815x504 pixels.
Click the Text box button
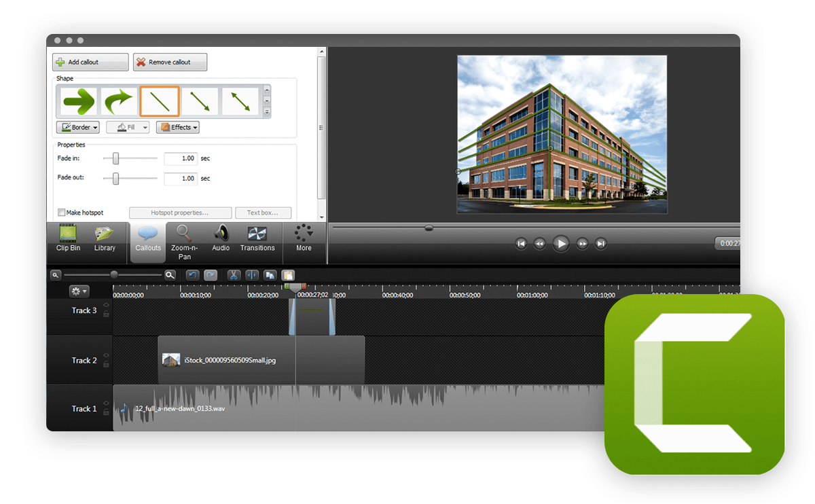click(x=265, y=213)
